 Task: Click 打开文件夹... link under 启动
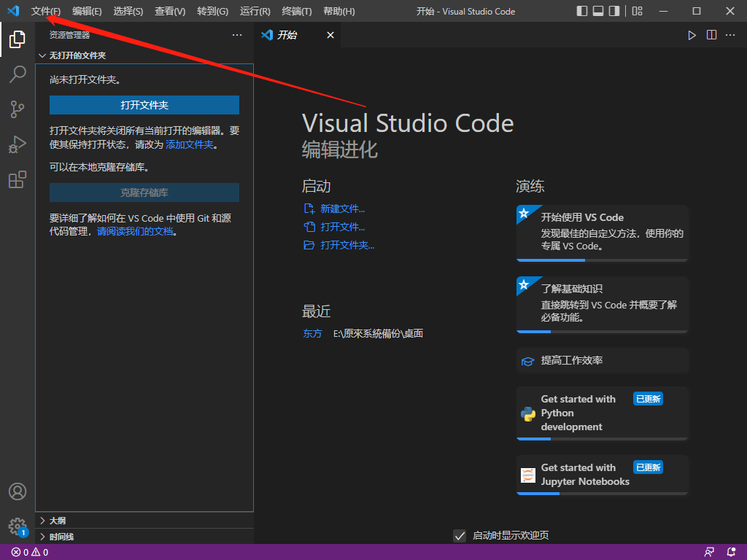click(x=347, y=245)
